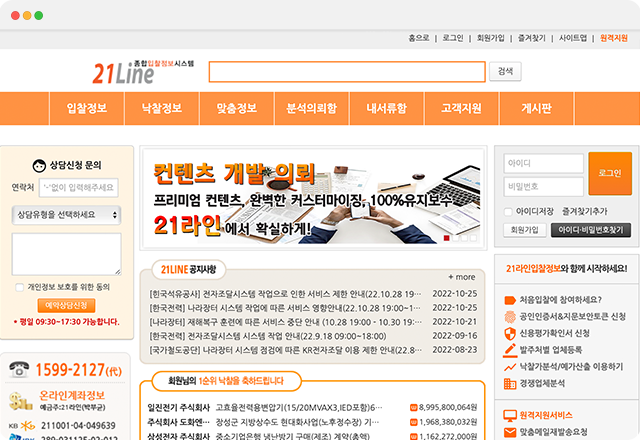Click the orange tag icon for 처음입찰에 참여하세요?
This screenshot has height=440, width=640.
tap(510, 300)
